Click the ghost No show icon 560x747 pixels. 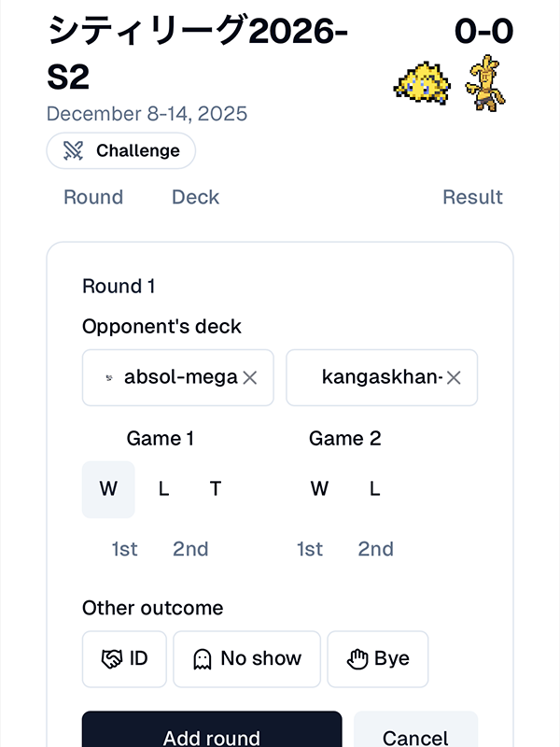[x=202, y=658]
